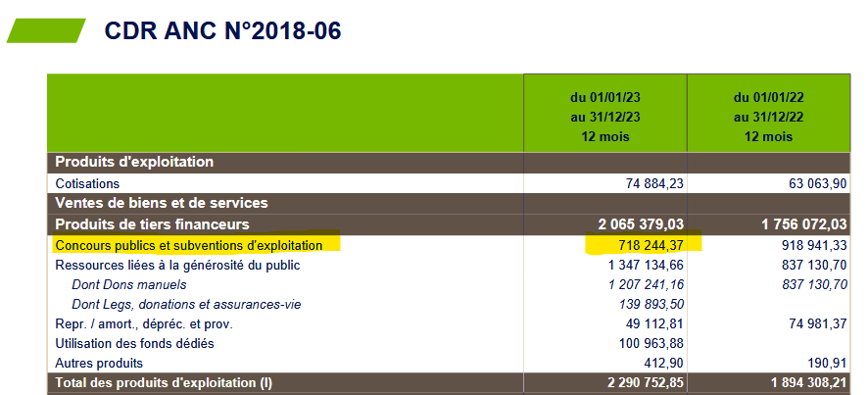Click the non-italic 837 130,70 in the Ressources row
Viewport: 868px width, 395px height.
click(814, 266)
